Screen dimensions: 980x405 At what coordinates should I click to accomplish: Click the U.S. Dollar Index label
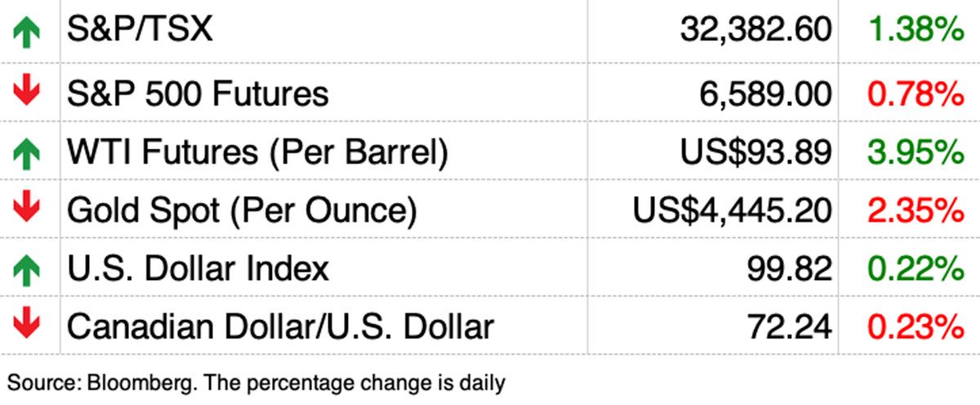[x=198, y=269]
